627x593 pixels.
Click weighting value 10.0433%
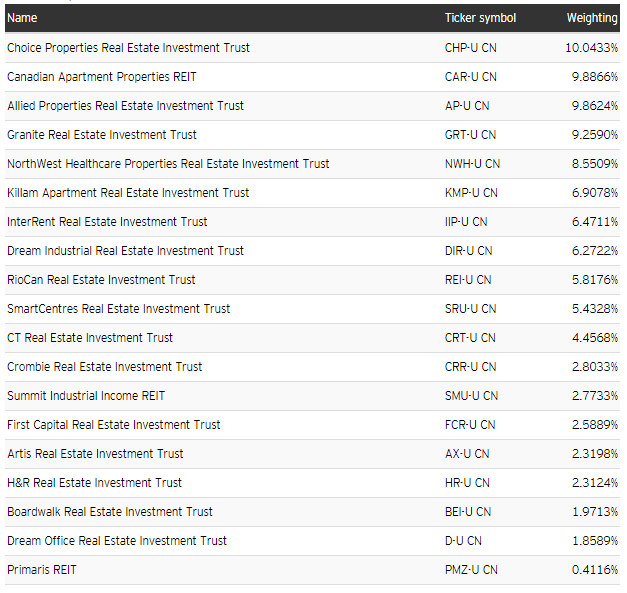coord(592,48)
